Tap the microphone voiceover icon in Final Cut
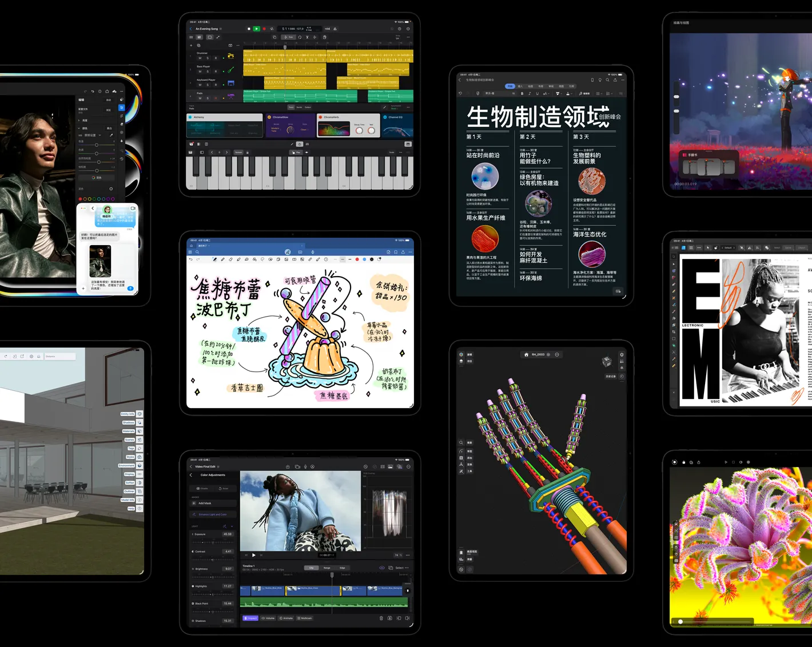The height and width of the screenshot is (647, 812). click(305, 466)
